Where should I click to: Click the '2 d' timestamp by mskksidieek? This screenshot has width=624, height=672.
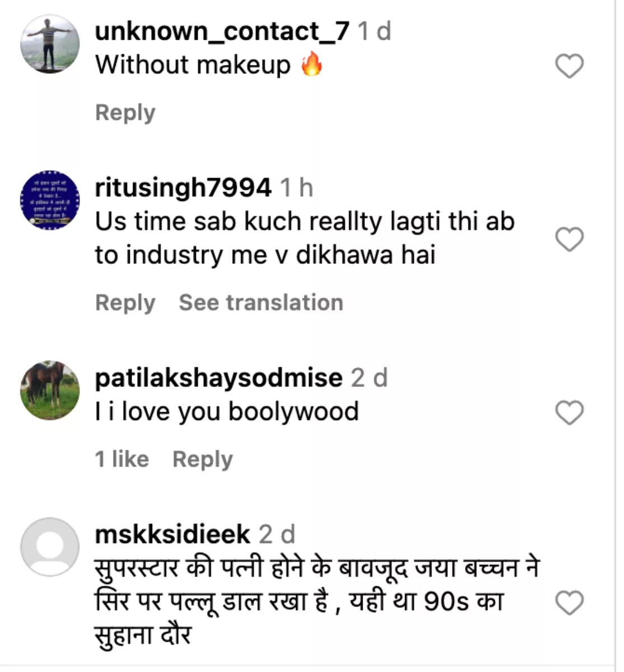pos(276,535)
